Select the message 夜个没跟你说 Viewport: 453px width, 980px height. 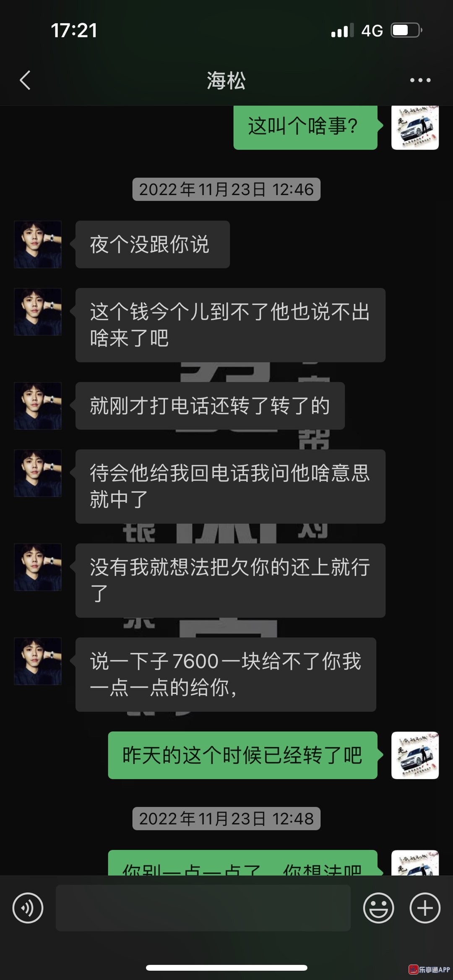click(152, 244)
